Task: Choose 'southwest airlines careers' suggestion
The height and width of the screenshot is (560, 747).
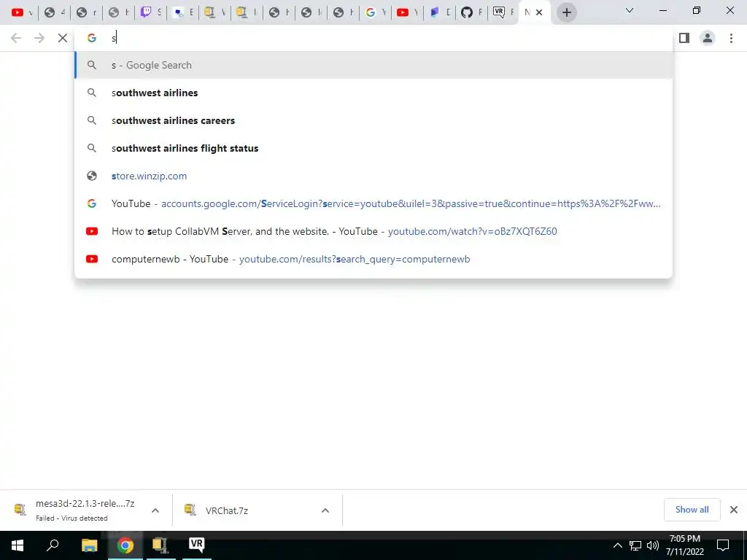Action: pos(373,120)
